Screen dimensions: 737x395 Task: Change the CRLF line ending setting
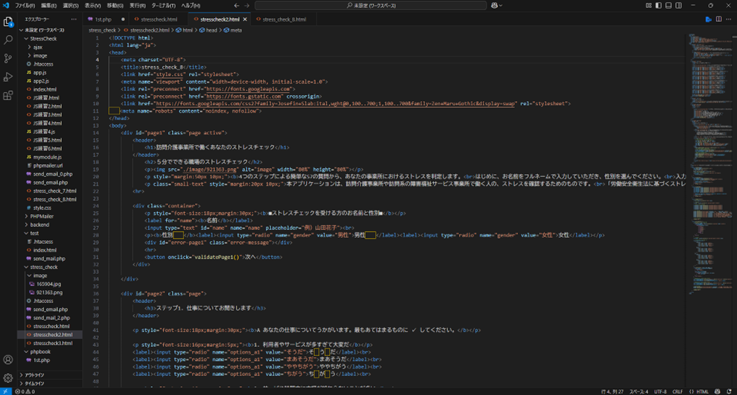pos(677,391)
